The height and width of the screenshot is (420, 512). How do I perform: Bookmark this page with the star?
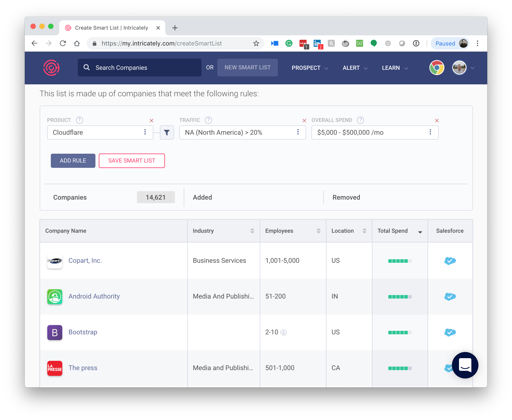click(256, 43)
